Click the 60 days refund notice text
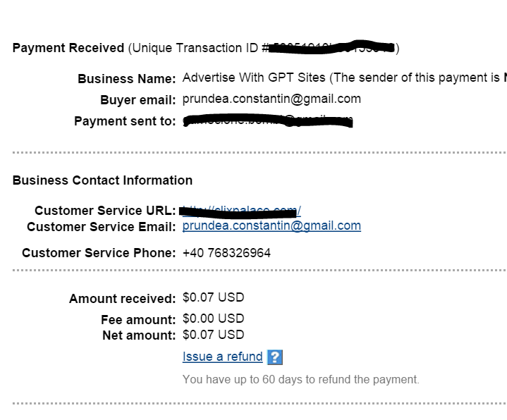The width and height of the screenshot is (507, 420). tap(300, 380)
